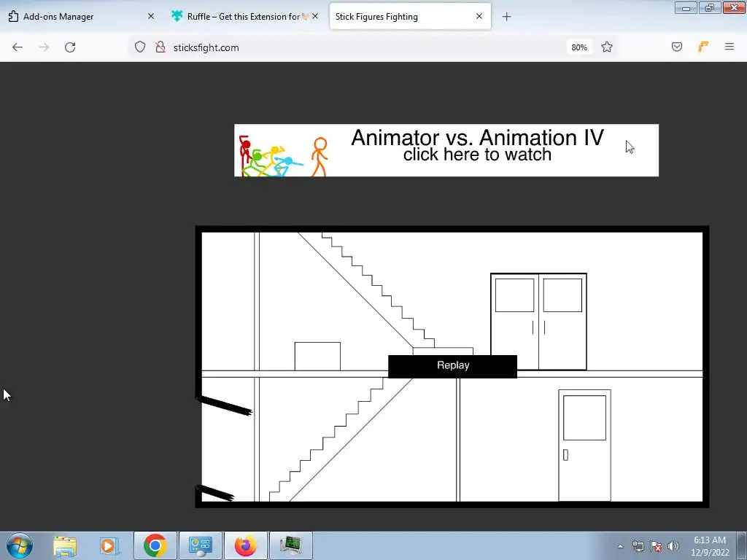
Task: Minimize the Firefox window
Action: 686,7
